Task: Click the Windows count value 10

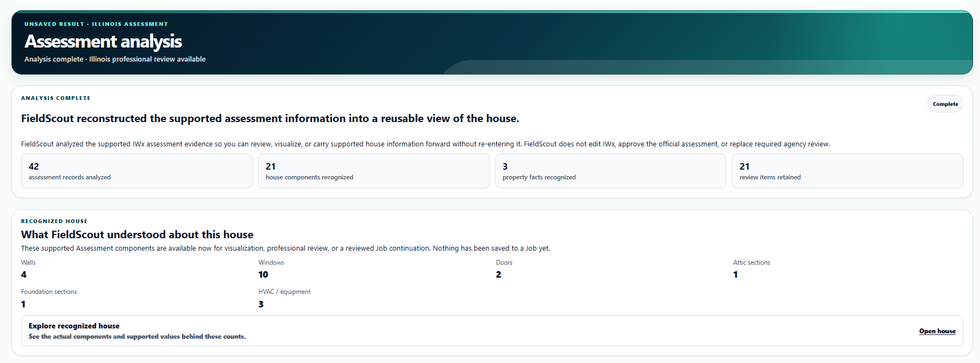Action: [263, 274]
